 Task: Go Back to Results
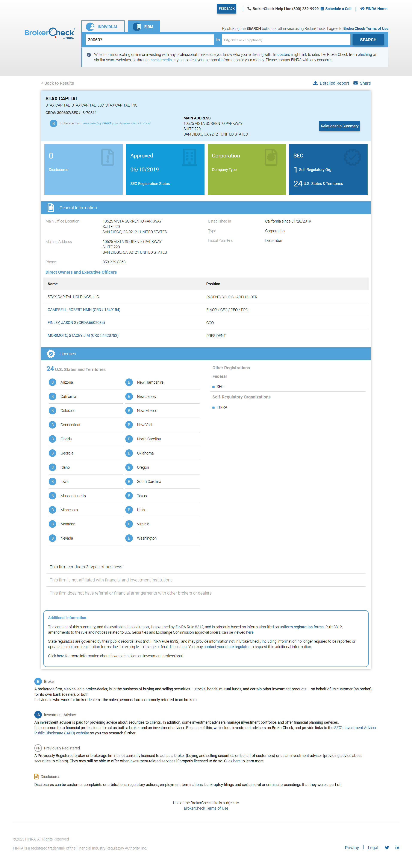[x=58, y=83]
